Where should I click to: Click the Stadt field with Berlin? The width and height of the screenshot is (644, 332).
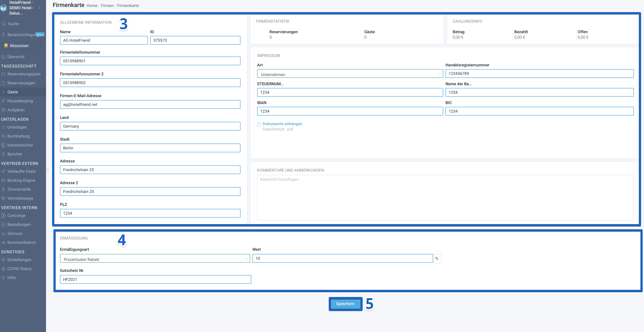pos(150,148)
